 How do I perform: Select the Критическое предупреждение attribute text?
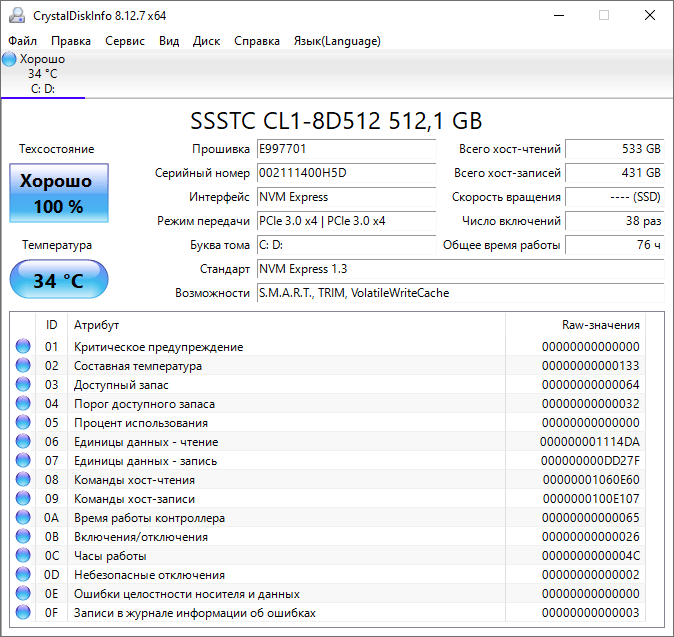pyautogui.click(x=159, y=347)
